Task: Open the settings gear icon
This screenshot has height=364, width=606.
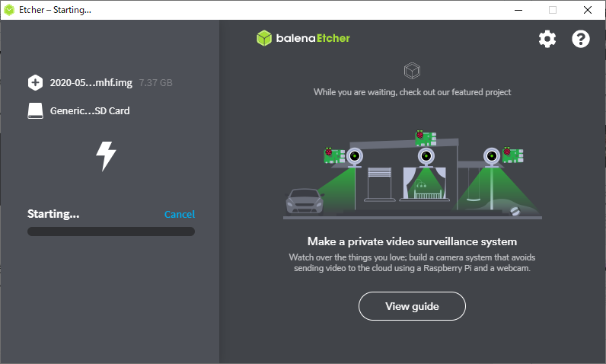Action: (547, 39)
